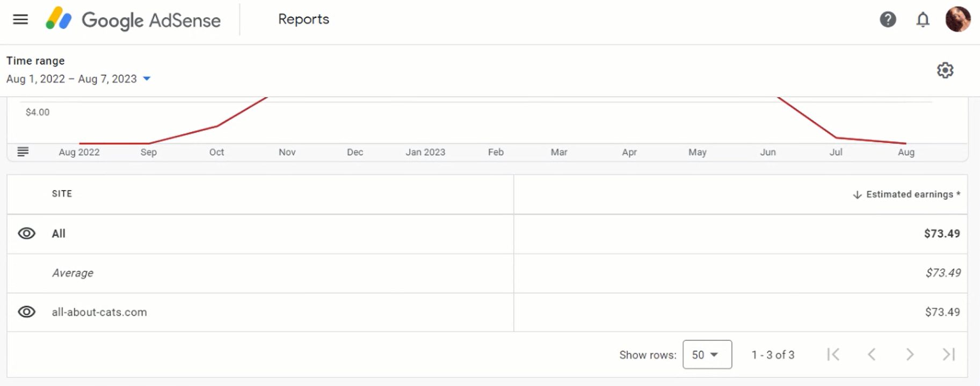Go to the last page of results

949,354
